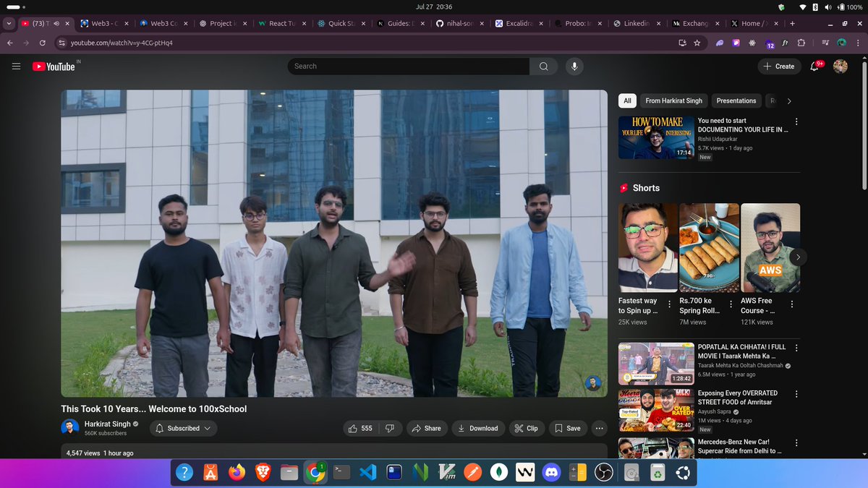868x488 pixels.
Task: Switch to the Quick Start tab
Action: (x=341, y=23)
